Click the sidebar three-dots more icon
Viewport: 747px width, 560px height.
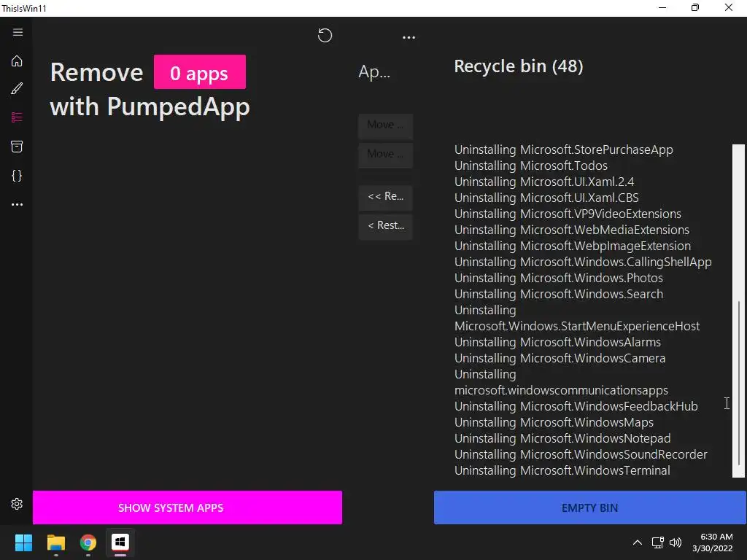(x=18, y=204)
